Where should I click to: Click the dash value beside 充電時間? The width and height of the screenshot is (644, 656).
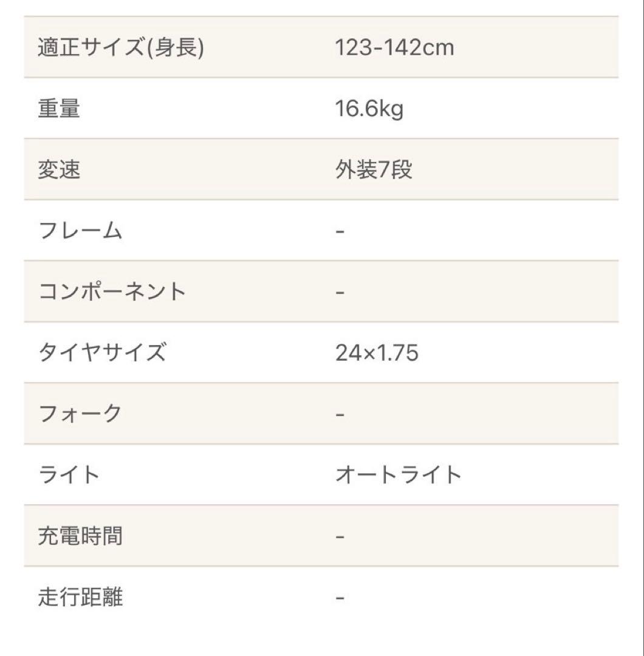pos(340,536)
